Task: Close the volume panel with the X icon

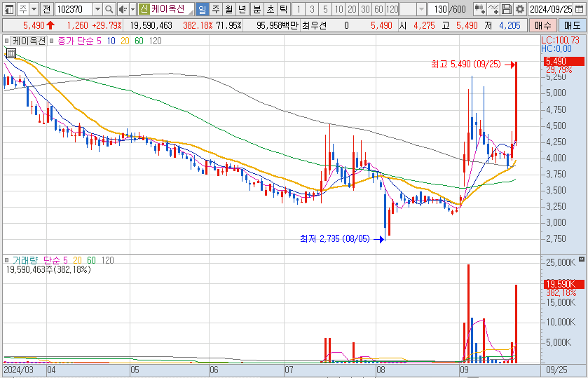Action: click(581, 259)
